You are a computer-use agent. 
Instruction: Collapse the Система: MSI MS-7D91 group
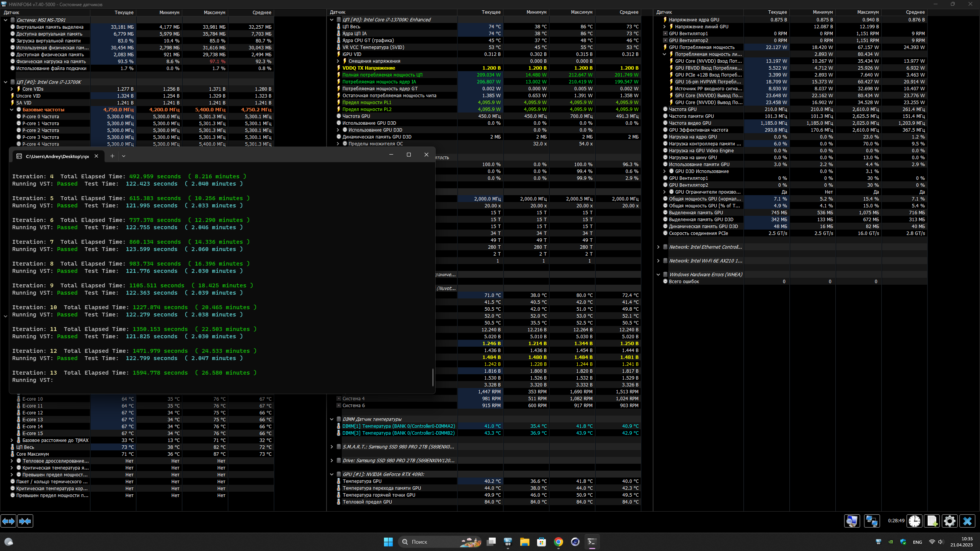coord(5,20)
